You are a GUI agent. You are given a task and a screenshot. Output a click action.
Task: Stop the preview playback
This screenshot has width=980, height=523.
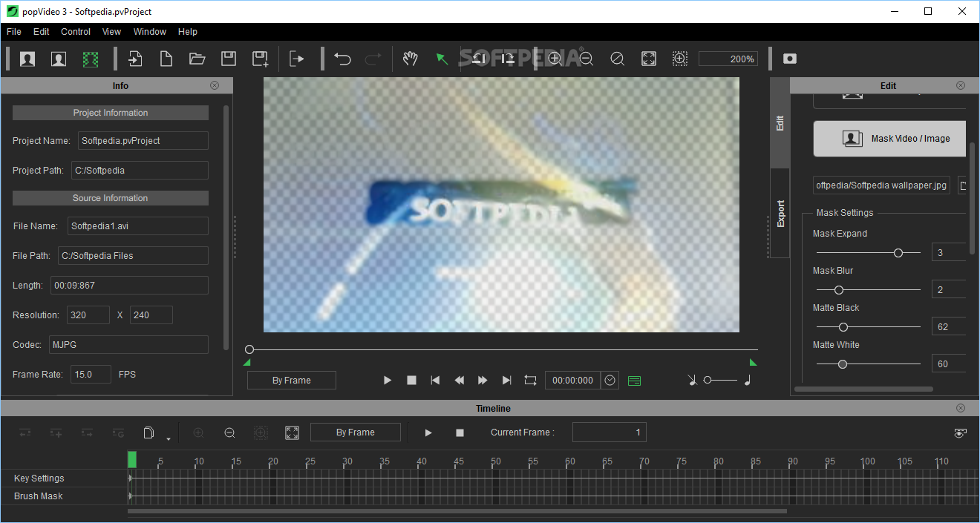pos(411,381)
